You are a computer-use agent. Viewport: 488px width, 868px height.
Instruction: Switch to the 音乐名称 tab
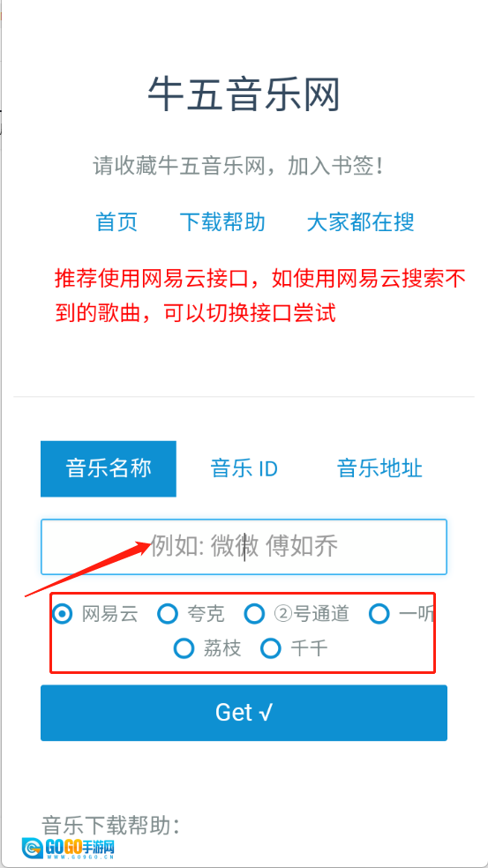pos(109,469)
